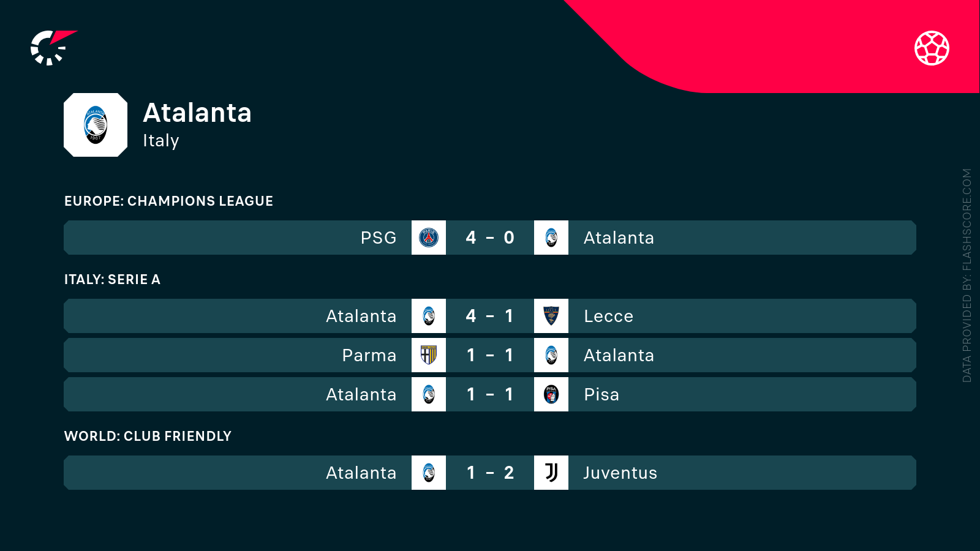The image size is (980, 551).
Task: Click the Lecce club badge
Action: (551, 316)
